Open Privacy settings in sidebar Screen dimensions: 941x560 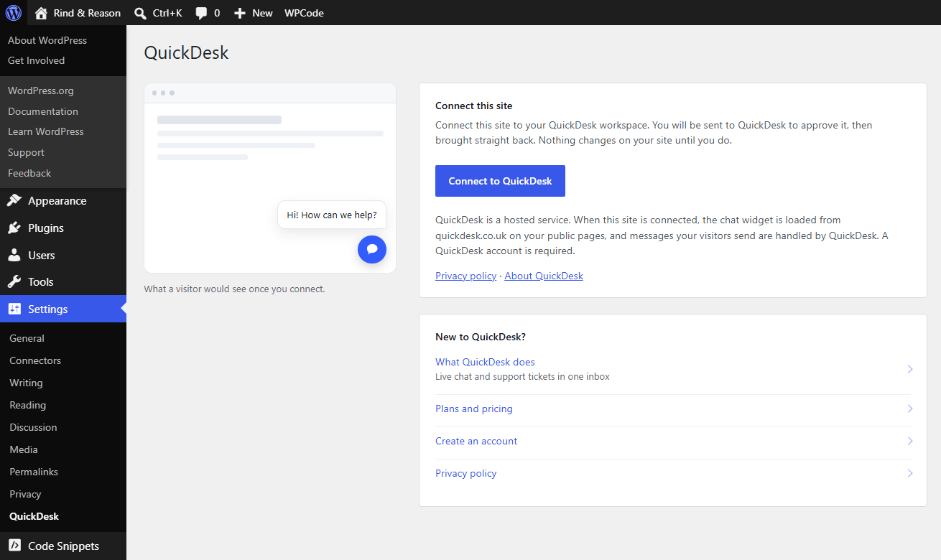25,494
